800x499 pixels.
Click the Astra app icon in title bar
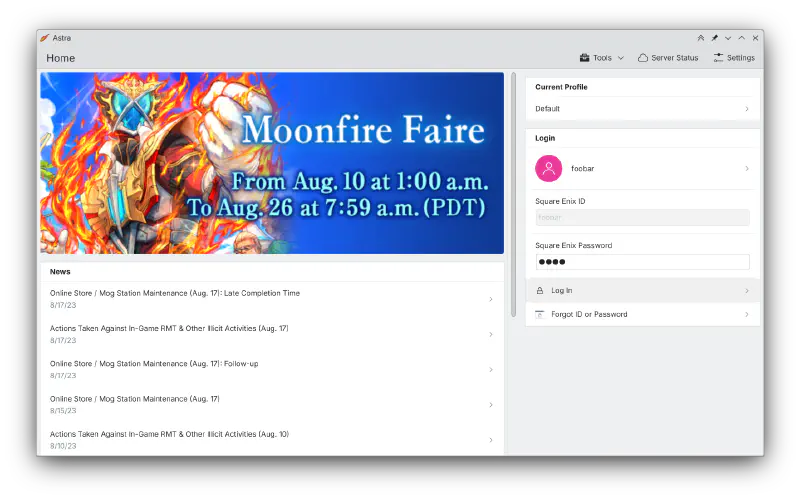[45, 38]
